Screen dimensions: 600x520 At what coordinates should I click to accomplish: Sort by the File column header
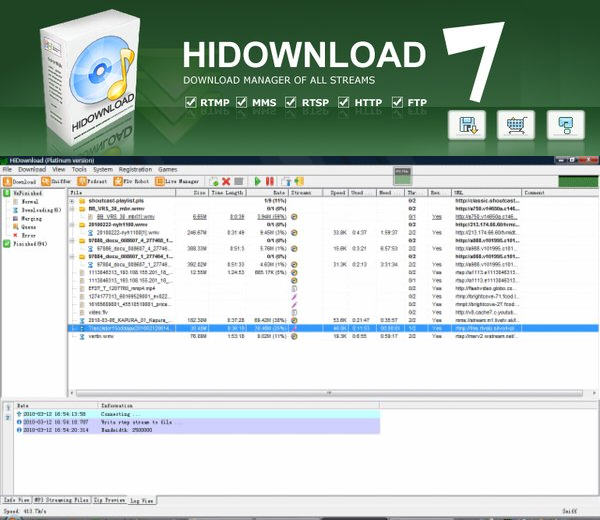tap(122, 193)
